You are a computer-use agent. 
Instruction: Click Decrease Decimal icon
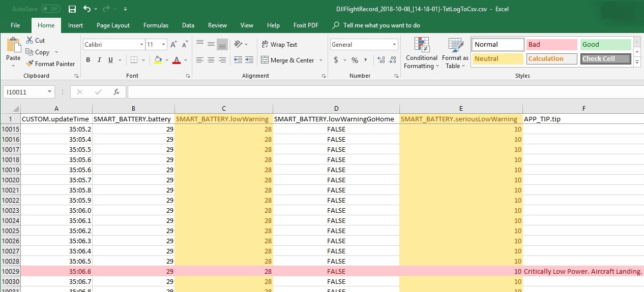coord(393,60)
